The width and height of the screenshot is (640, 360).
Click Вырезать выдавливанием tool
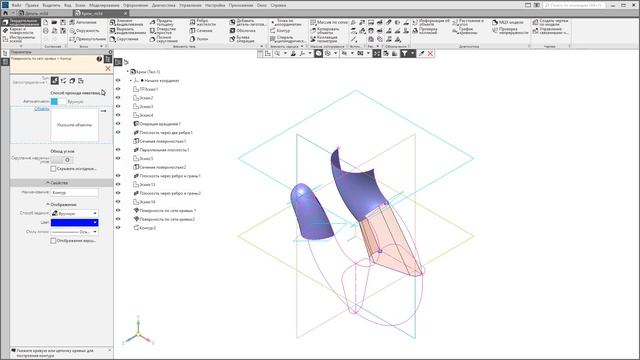tap(127, 31)
